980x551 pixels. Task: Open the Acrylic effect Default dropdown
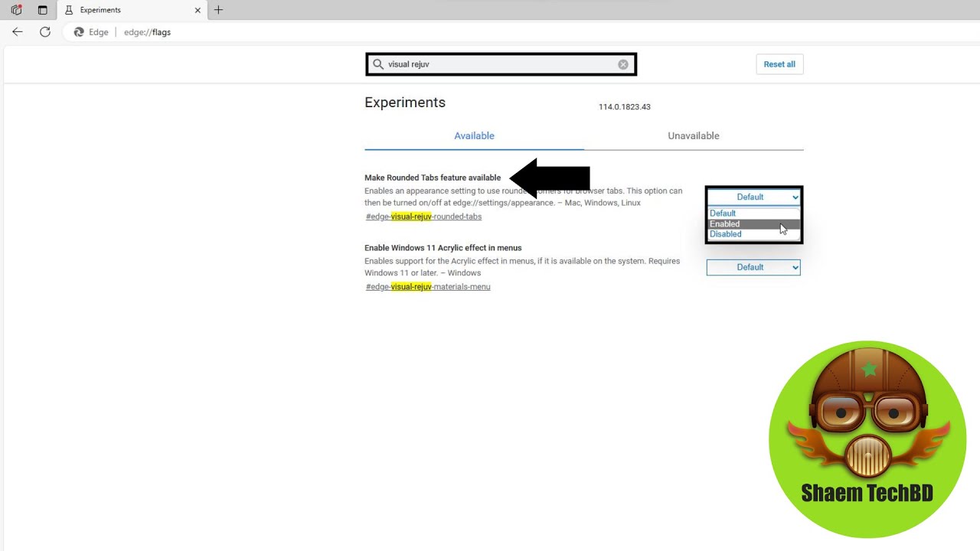tap(753, 267)
